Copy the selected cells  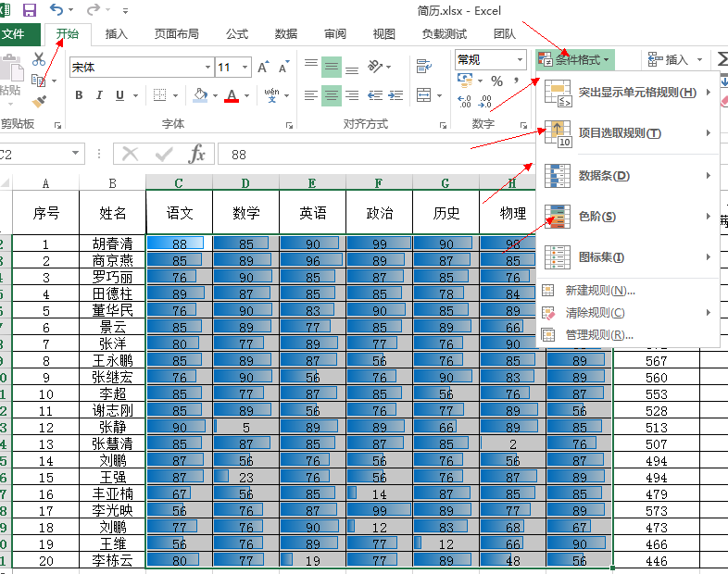pyautogui.click(x=39, y=81)
